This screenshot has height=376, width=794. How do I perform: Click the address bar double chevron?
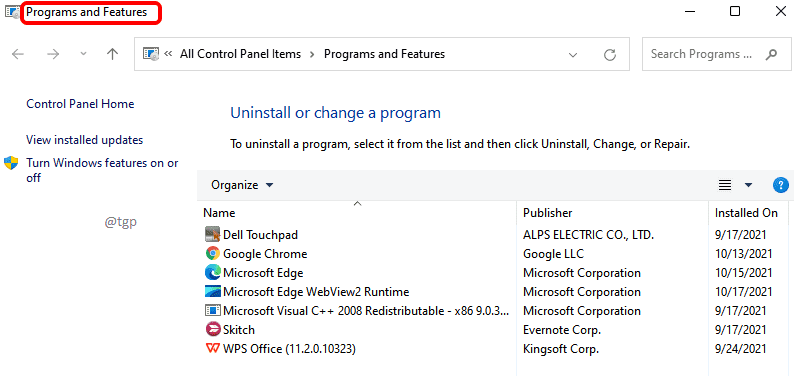[169, 54]
